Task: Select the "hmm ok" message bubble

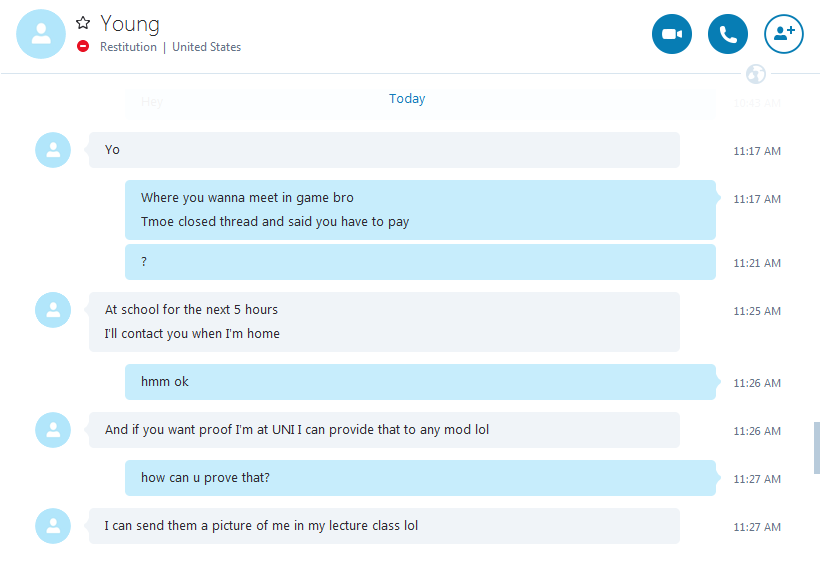Action: tap(420, 382)
